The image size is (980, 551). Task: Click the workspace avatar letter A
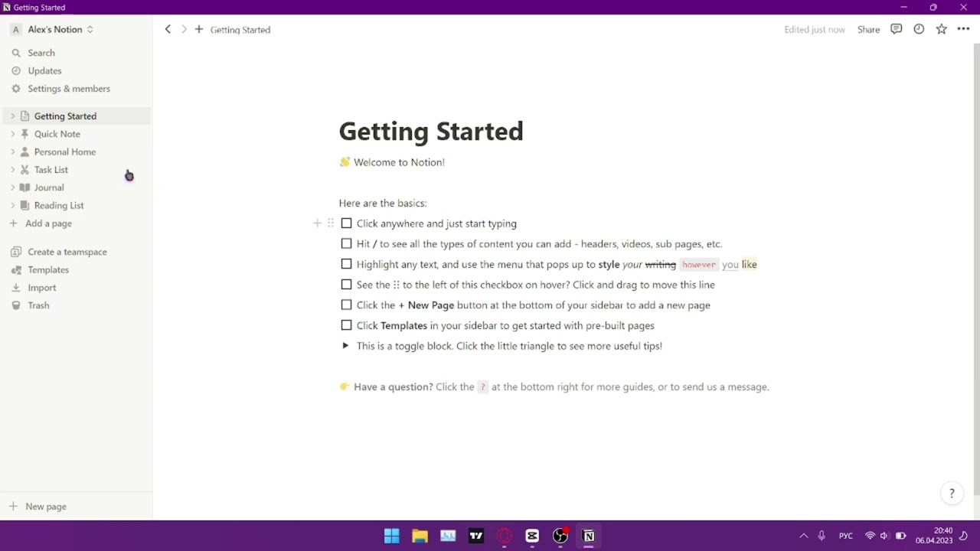(15, 30)
